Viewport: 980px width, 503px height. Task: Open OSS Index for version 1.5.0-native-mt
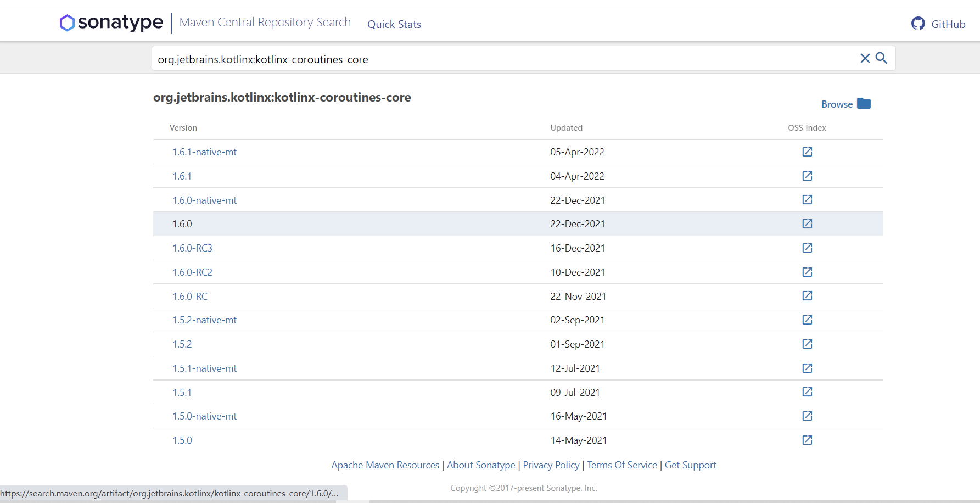coord(807,416)
